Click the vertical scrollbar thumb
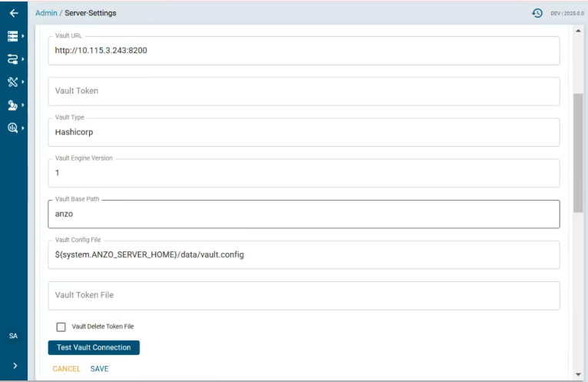 (x=578, y=153)
